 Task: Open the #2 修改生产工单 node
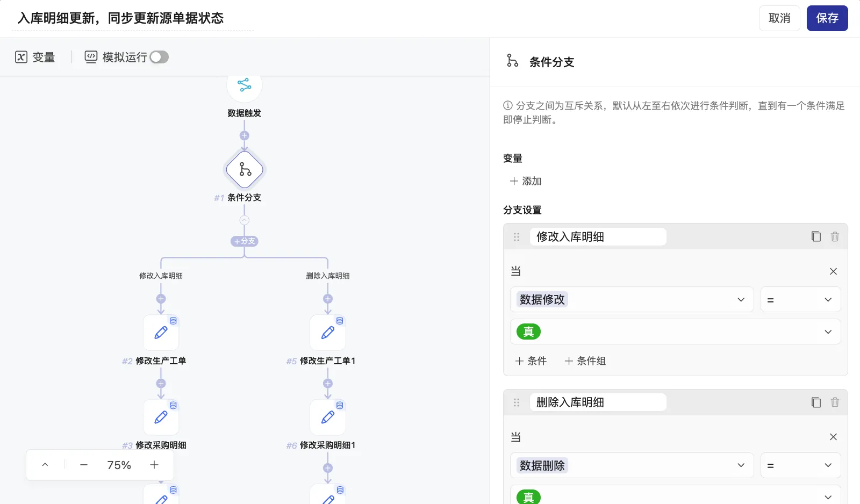161,333
